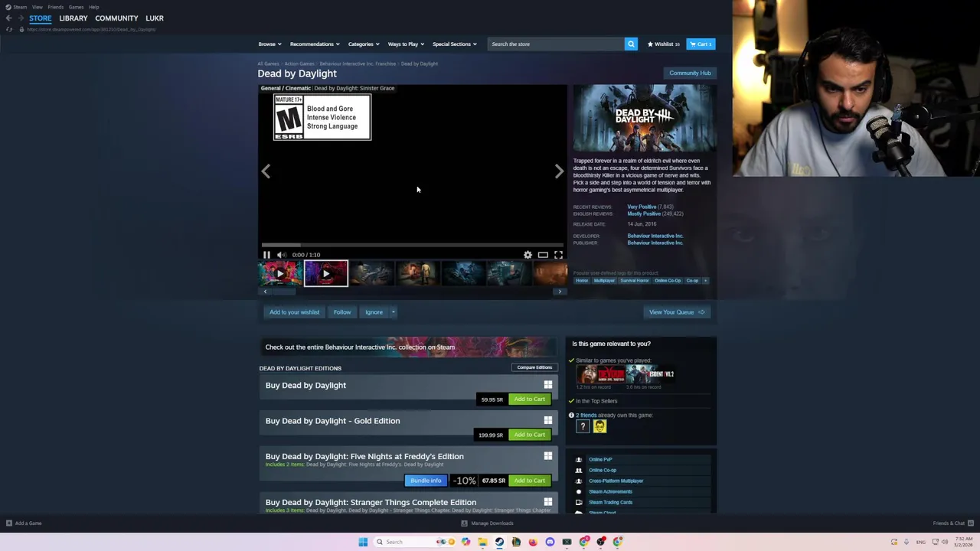Seek on the trailer progress bar
The image size is (980, 551).
coord(412,245)
